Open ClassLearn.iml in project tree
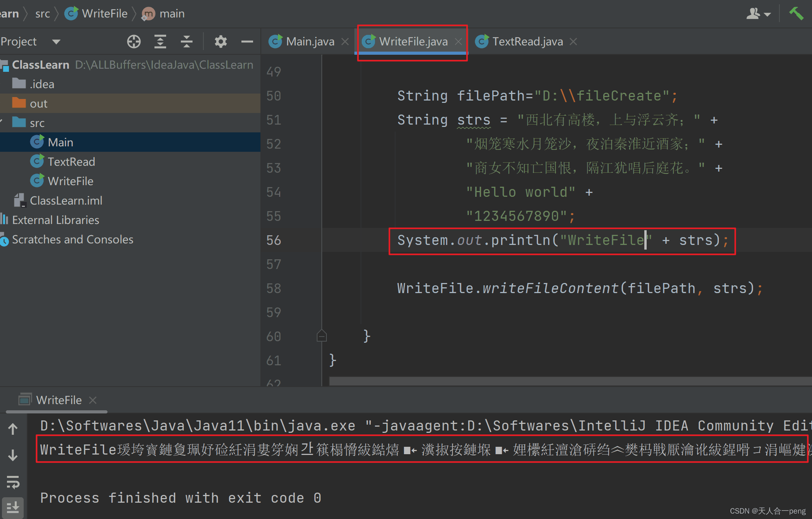Image resolution: width=812 pixels, height=519 pixels. click(x=66, y=201)
